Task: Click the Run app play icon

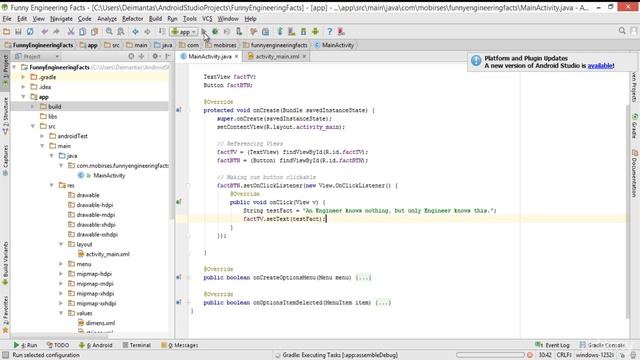Action: click(204, 31)
